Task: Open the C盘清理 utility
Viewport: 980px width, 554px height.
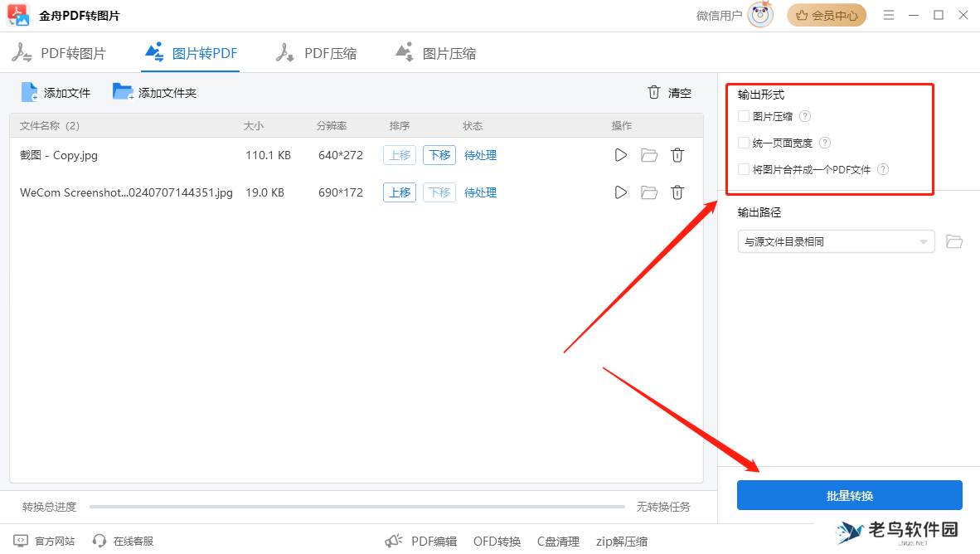Action: [558, 541]
